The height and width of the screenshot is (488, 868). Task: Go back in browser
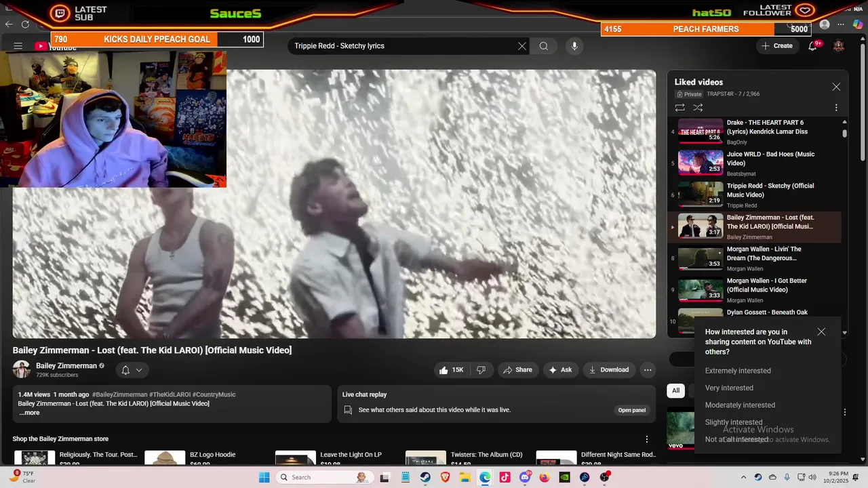[9, 24]
